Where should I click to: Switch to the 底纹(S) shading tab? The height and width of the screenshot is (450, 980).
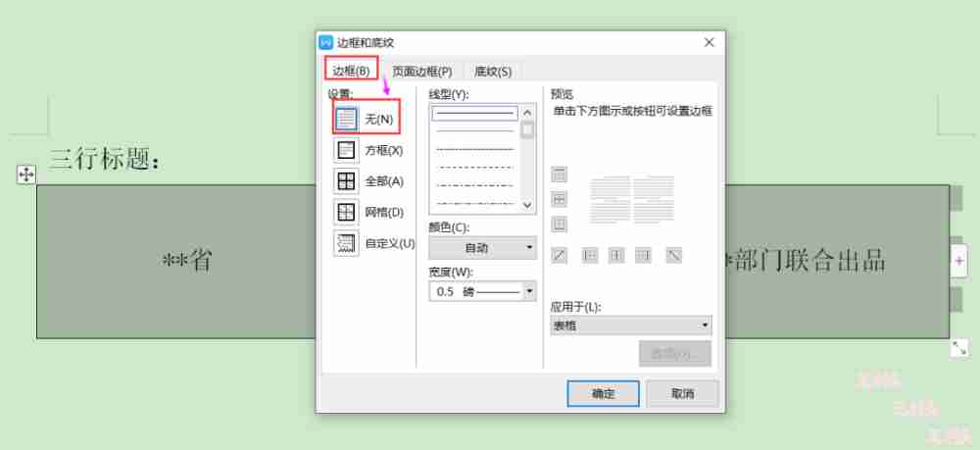492,71
